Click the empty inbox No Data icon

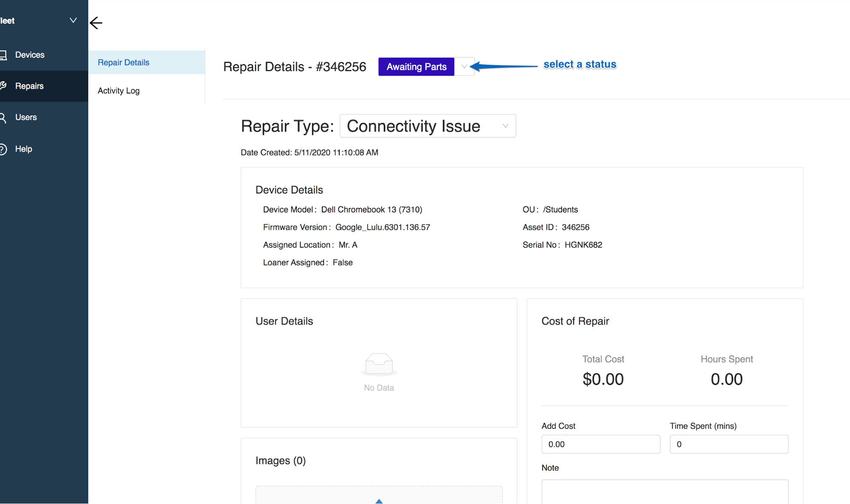click(x=379, y=364)
